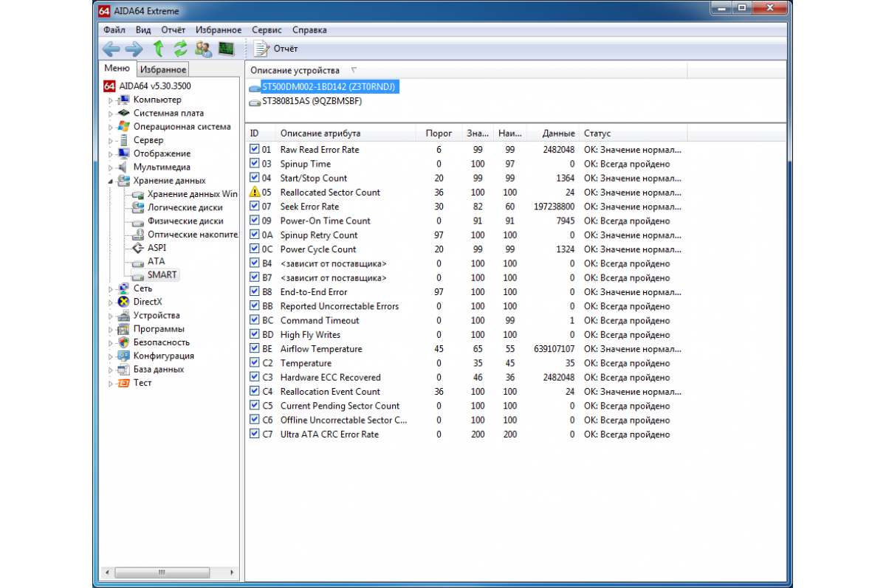
Task: Expand the DirectX tree node
Action: pos(111,302)
